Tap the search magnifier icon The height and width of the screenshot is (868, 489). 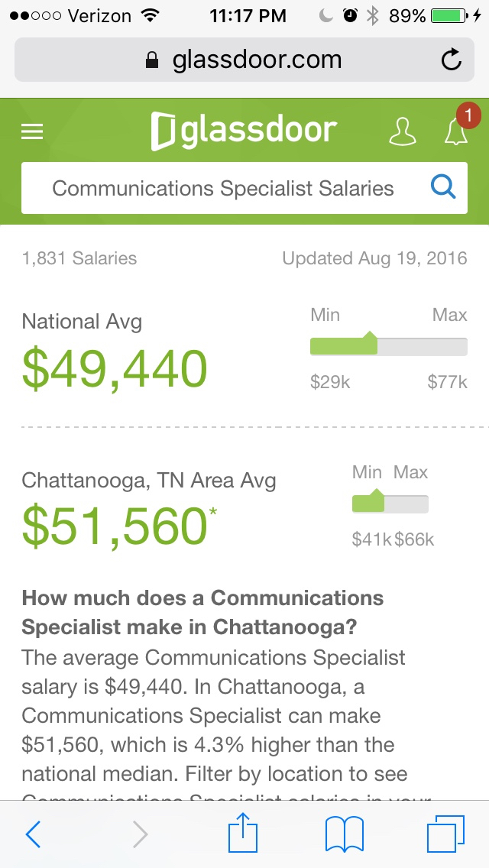pos(443,187)
